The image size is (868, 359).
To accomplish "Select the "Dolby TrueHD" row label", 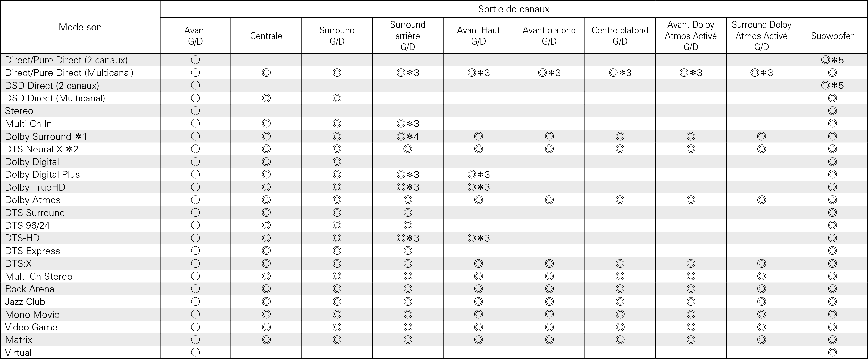I will click(35, 187).
